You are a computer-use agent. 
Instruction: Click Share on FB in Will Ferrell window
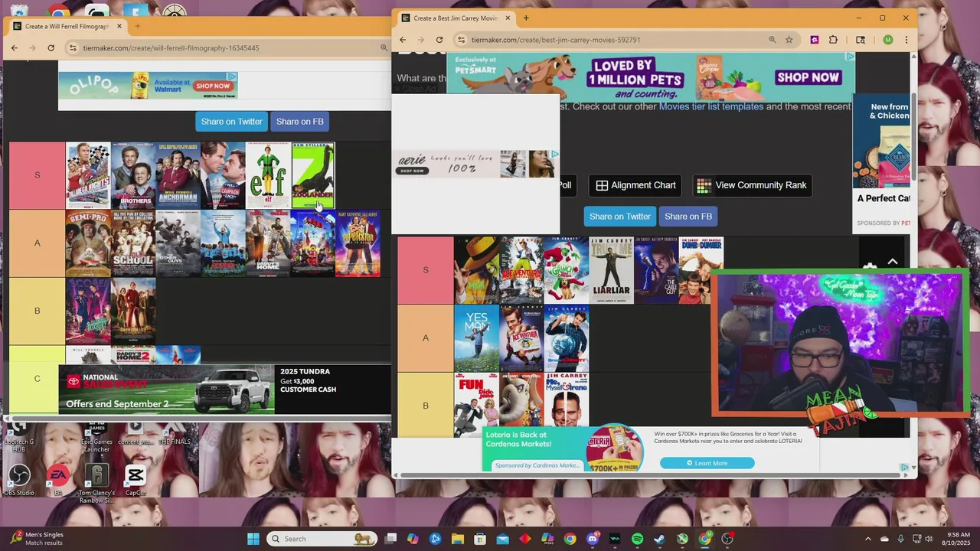pos(299,122)
